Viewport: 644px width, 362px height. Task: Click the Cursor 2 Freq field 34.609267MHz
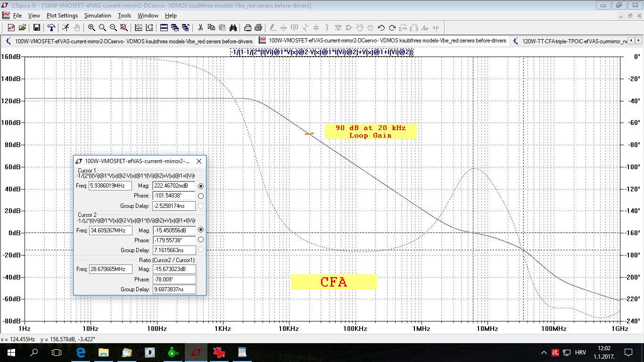110,230
